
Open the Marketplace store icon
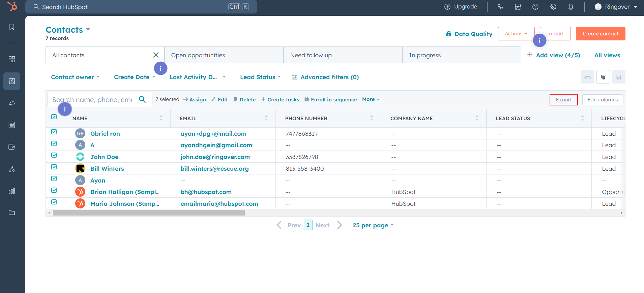(518, 7)
